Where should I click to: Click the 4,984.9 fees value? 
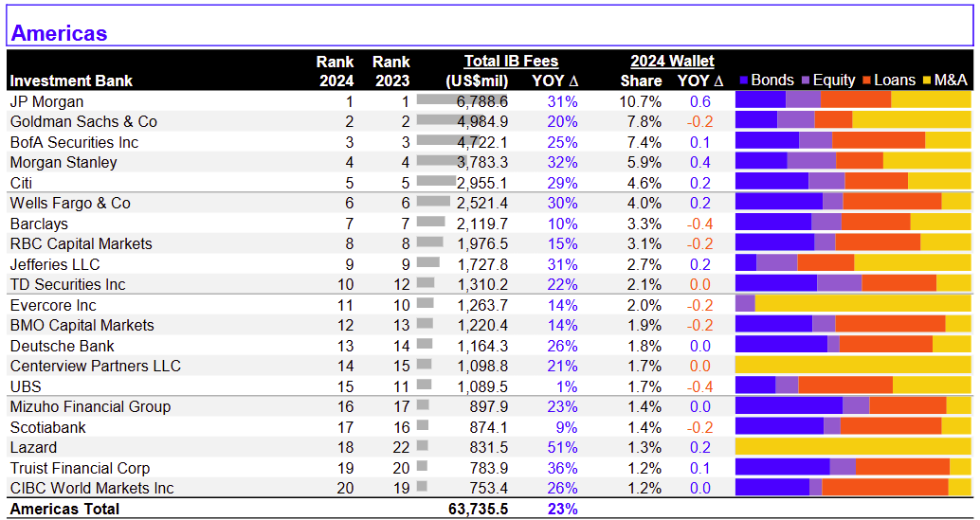[481, 122]
